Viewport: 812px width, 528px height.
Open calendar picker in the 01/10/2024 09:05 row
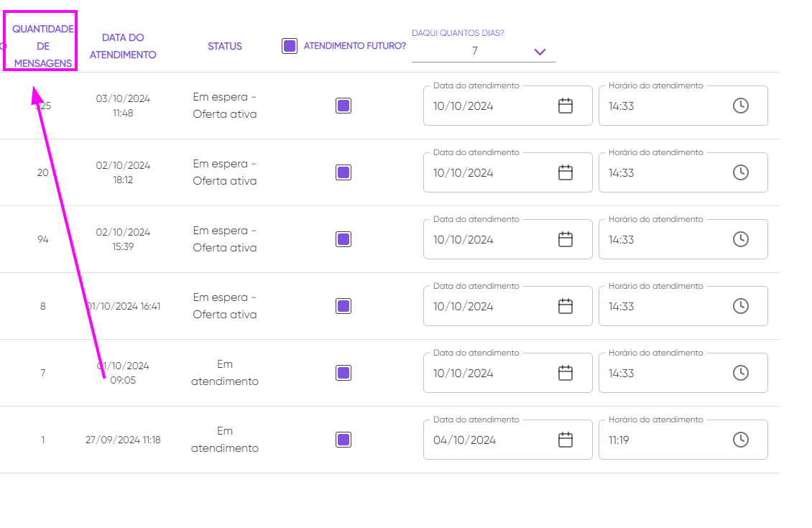click(x=565, y=373)
